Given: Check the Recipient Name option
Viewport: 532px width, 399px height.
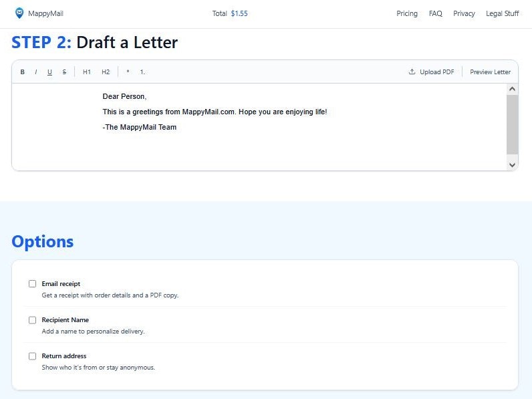Looking at the screenshot, I should tap(32, 320).
